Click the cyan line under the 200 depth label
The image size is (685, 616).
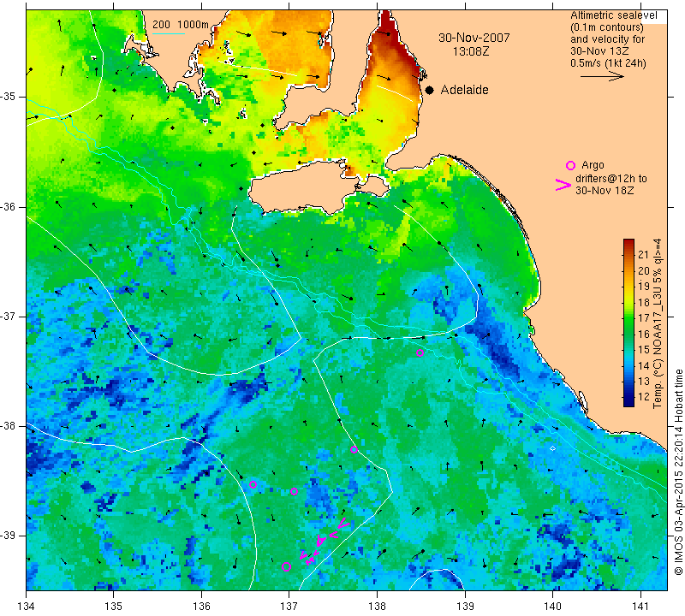[169, 33]
